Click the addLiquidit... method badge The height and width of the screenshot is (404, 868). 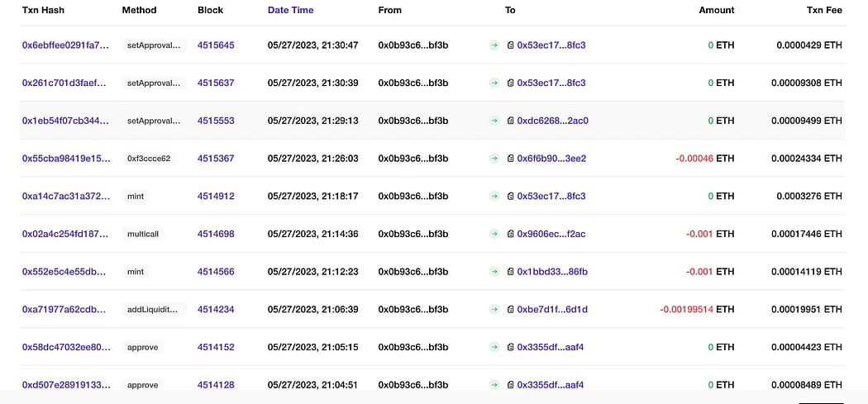153,310
